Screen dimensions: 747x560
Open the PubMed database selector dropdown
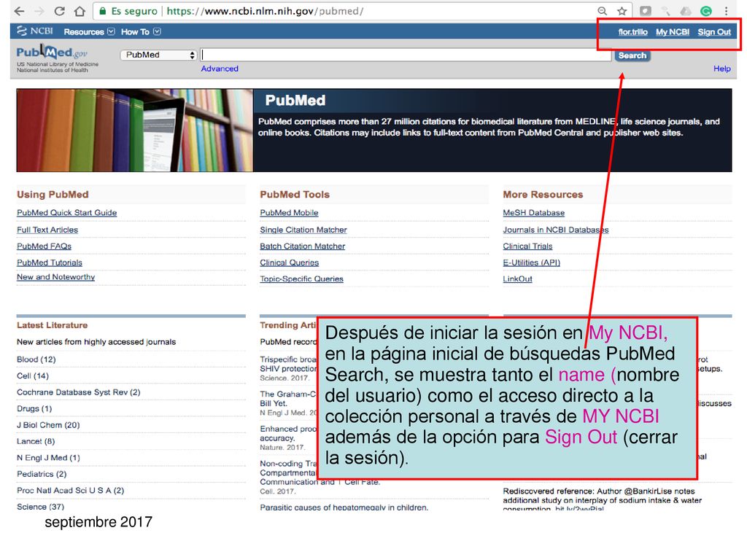coord(158,55)
